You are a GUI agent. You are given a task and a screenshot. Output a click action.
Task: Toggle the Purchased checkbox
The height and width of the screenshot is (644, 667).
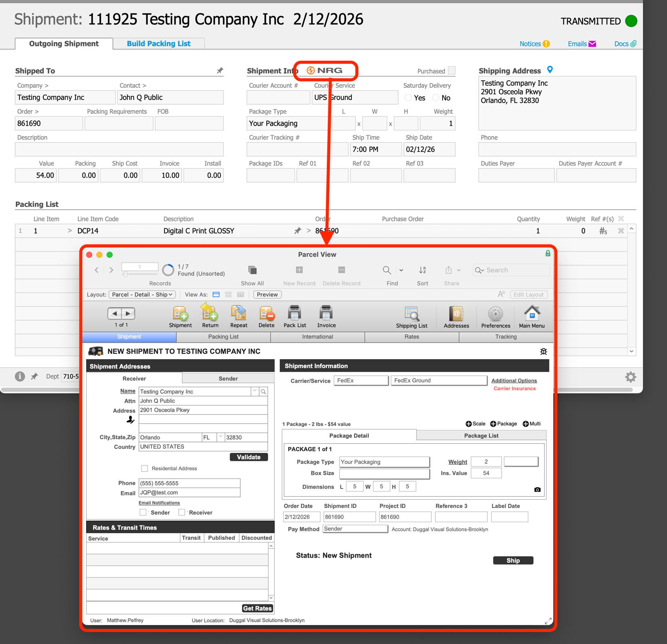[x=452, y=70]
